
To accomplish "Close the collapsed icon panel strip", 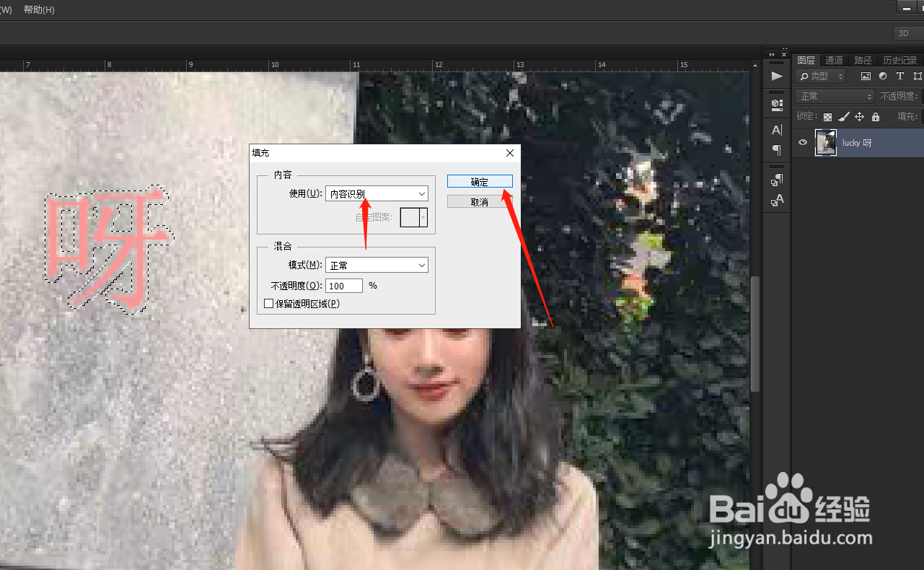I will pos(783,55).
